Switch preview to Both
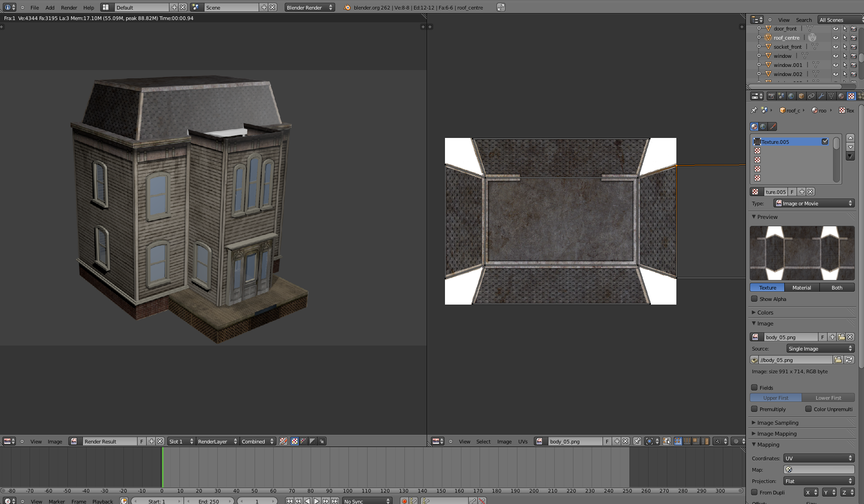The height and width of the screenshot is (504, 864). click(x=837, y=287)
